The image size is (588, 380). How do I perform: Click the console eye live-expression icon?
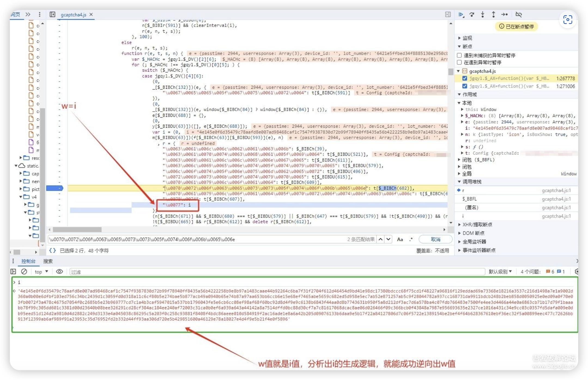[59, 271]
